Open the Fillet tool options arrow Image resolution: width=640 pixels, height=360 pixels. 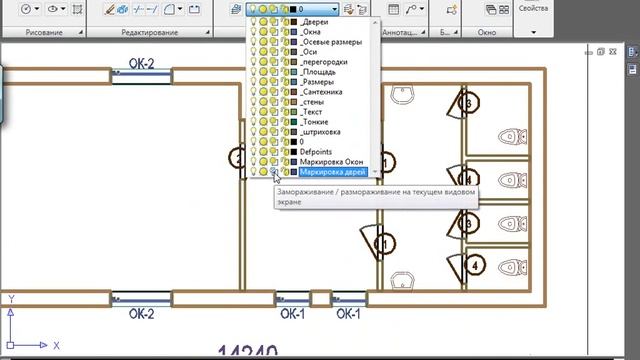pyautogui.click(x=180, y=9)
